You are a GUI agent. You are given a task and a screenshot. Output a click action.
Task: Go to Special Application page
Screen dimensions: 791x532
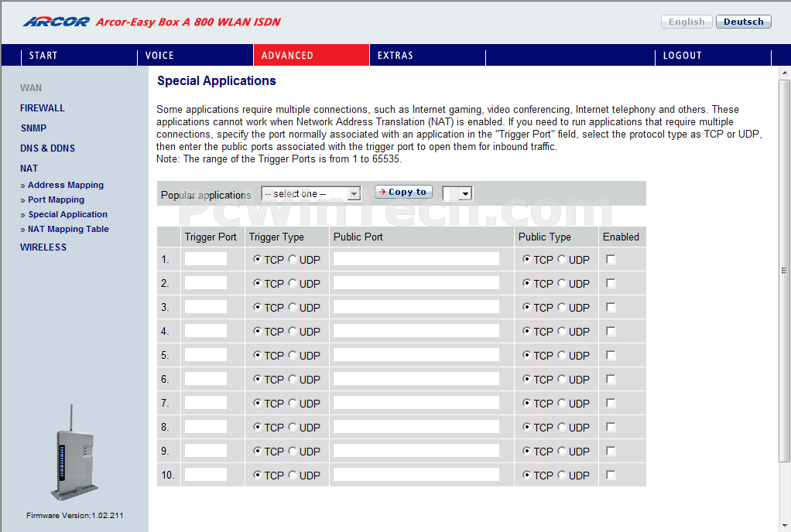pyautogui.click(x=67, y=214)
